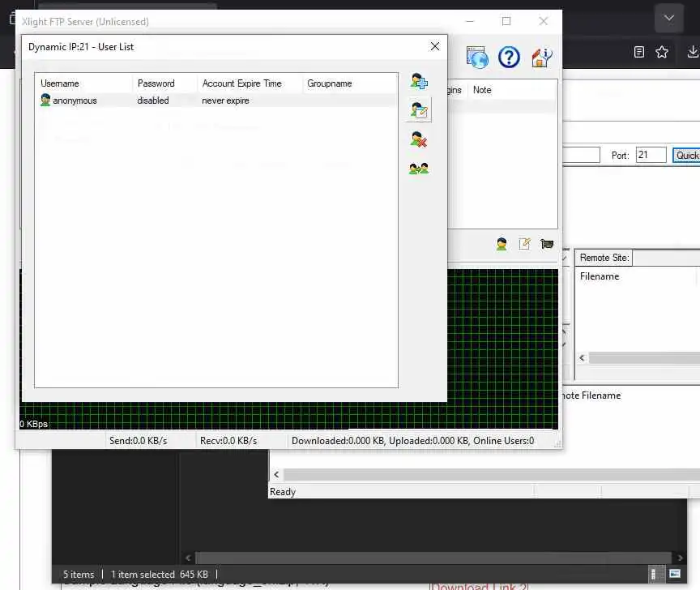
Task: Click the Password column header
Action: click(x=164, y=83)
